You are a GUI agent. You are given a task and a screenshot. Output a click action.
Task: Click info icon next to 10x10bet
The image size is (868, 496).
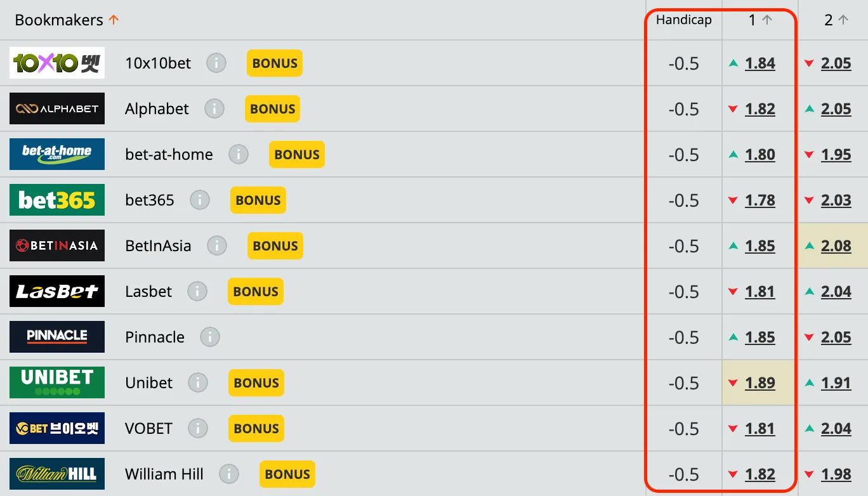pyautogui.click(x=216, y=63)
